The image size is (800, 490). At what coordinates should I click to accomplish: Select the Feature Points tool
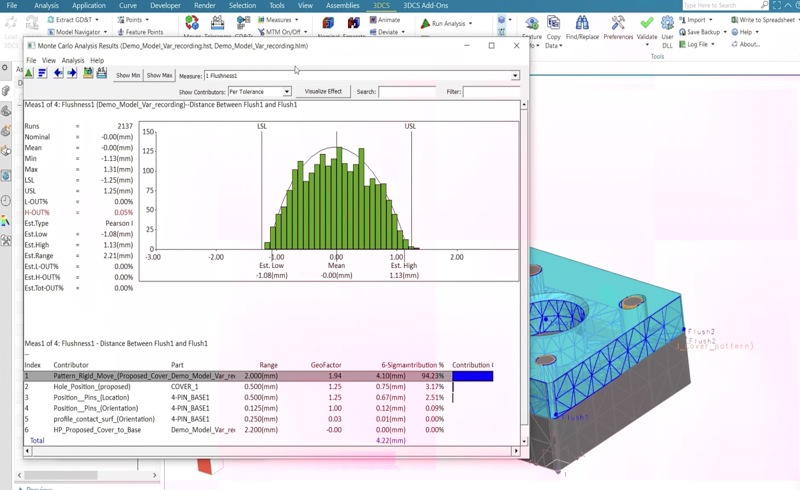(x=140, y=32)
